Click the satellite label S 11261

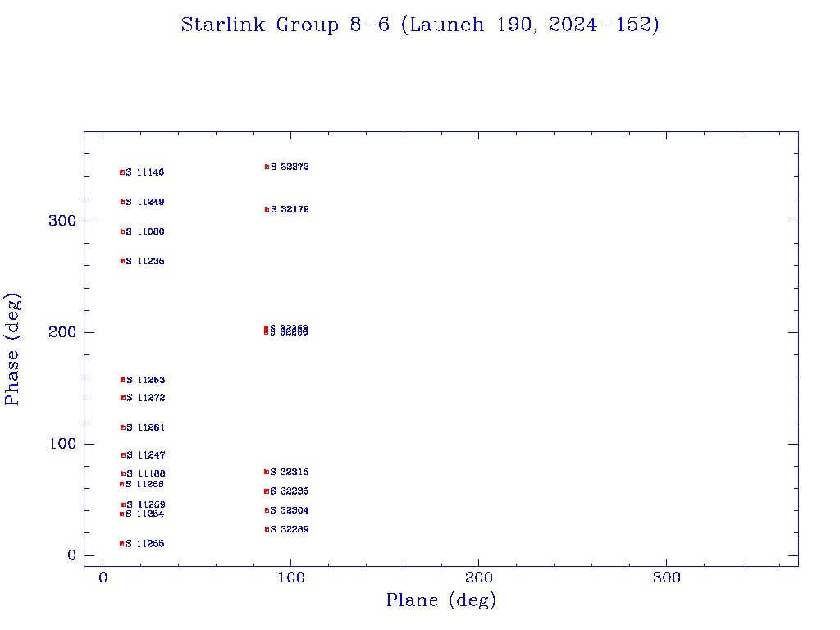146,427
